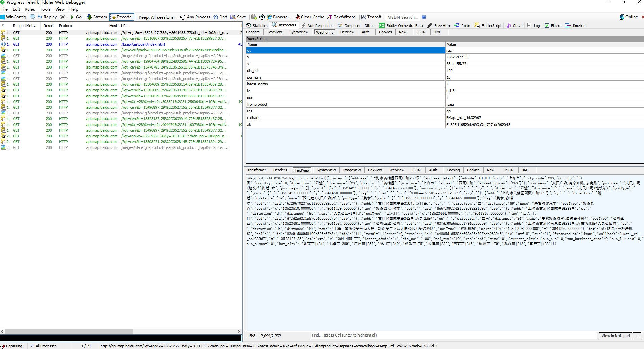
Task: Save sessions with the Save toolbar button
Action: pyautogui.click(x=239, y=17)
